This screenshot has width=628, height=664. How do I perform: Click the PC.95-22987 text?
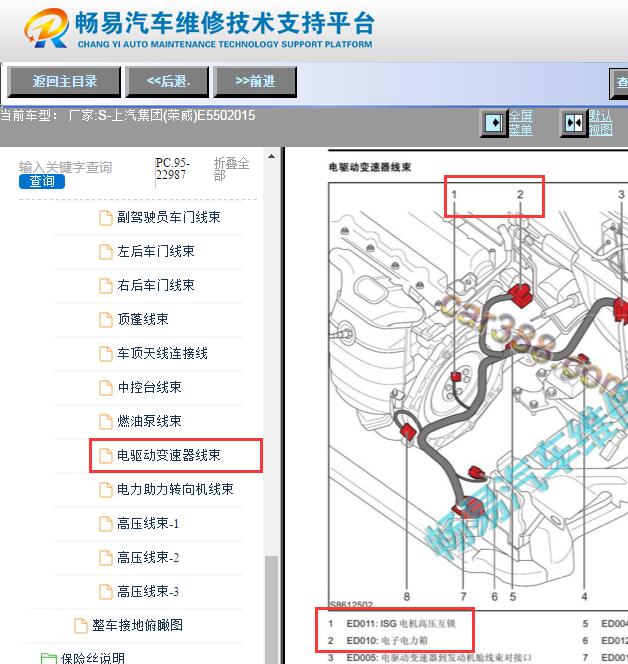click(172, 169)
